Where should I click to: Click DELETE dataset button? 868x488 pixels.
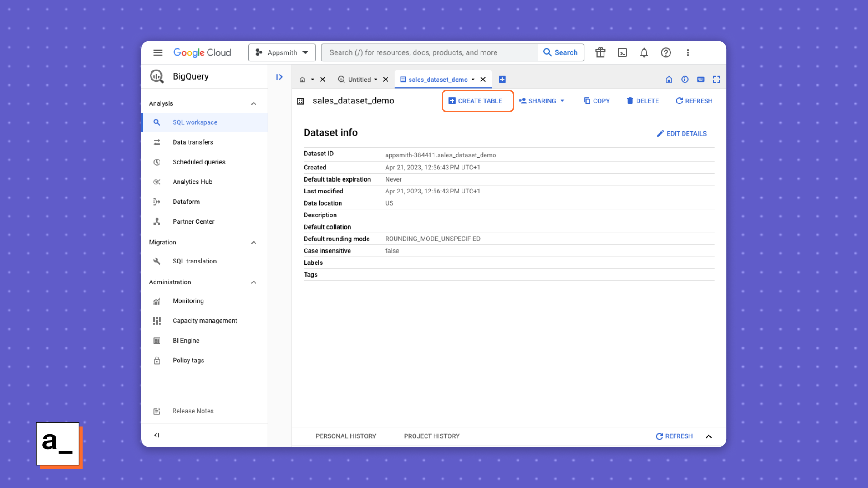click(x=643, y=101)
